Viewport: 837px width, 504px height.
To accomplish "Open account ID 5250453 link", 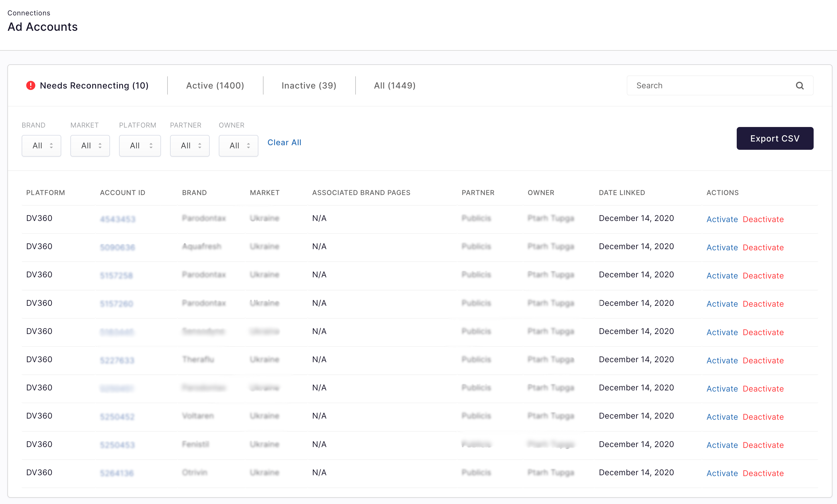I will (x=117, y=445).
